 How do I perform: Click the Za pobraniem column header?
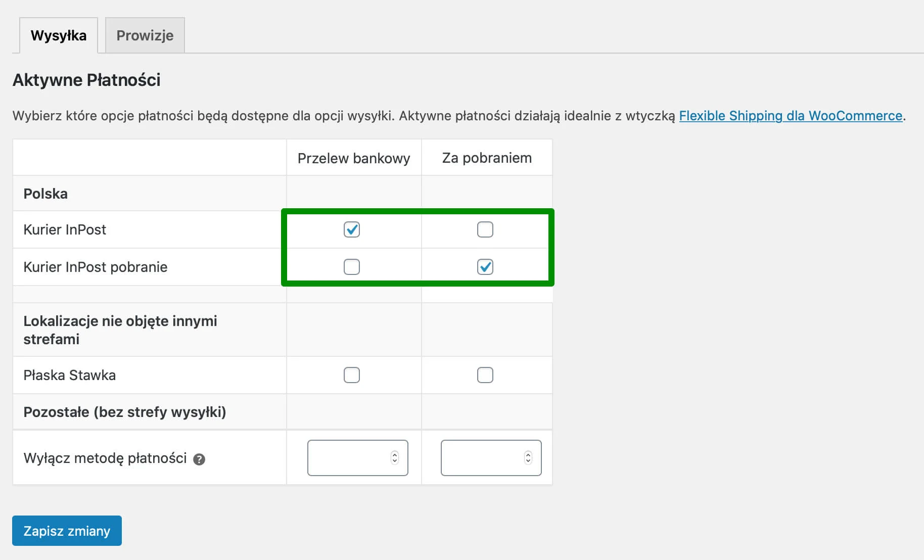tap(487, 158)
